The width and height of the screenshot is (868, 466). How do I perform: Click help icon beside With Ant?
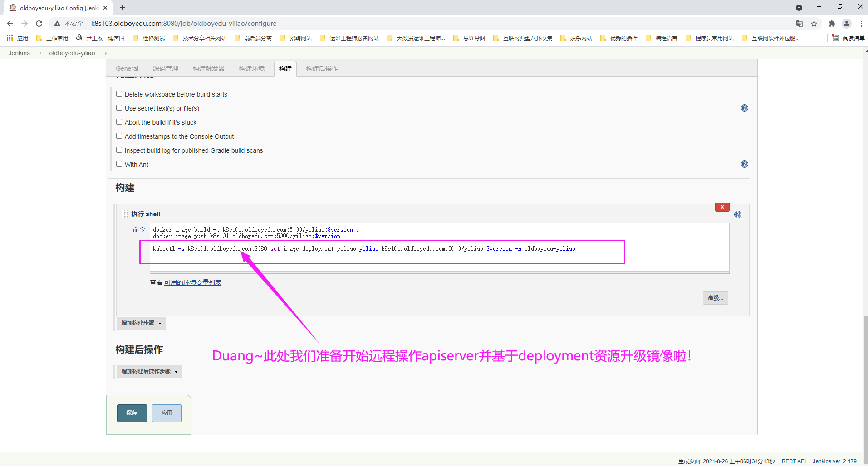click(x=744, y=164)
